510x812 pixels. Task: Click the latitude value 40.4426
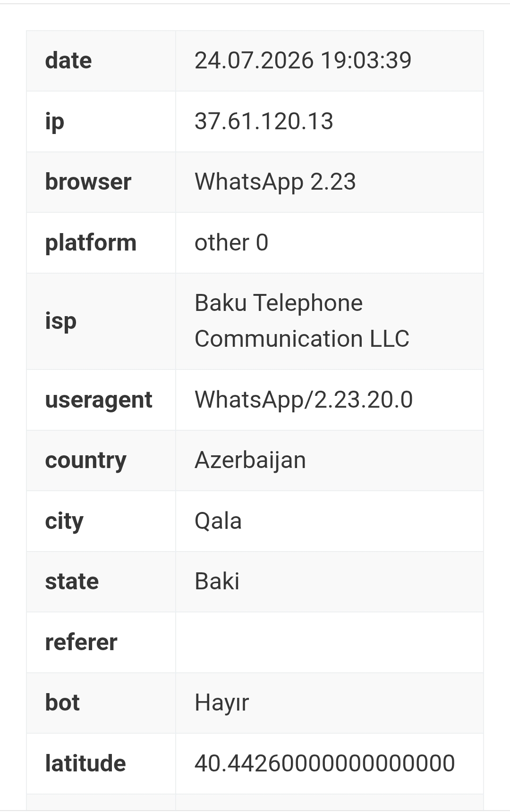pyautogui.click(x=324, y=763)
